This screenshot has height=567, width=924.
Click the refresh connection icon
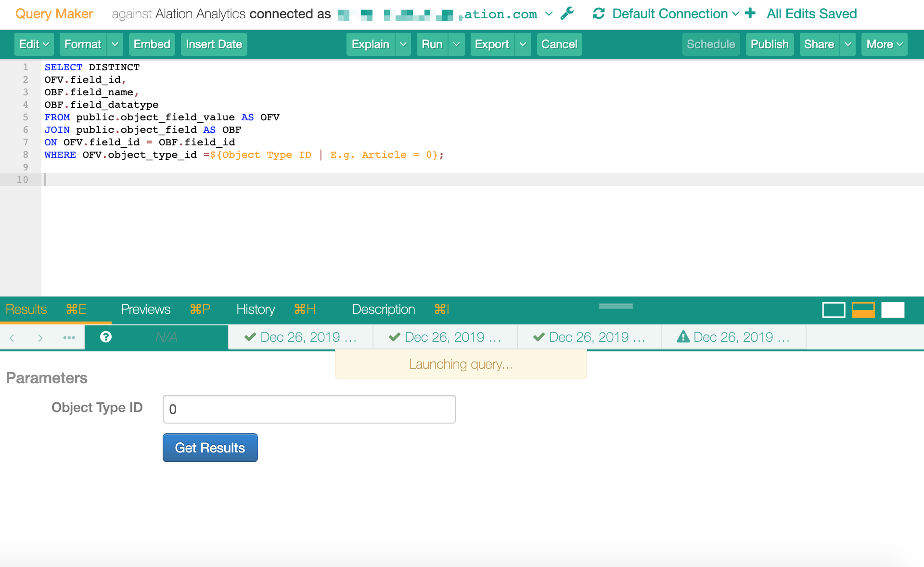598,13
